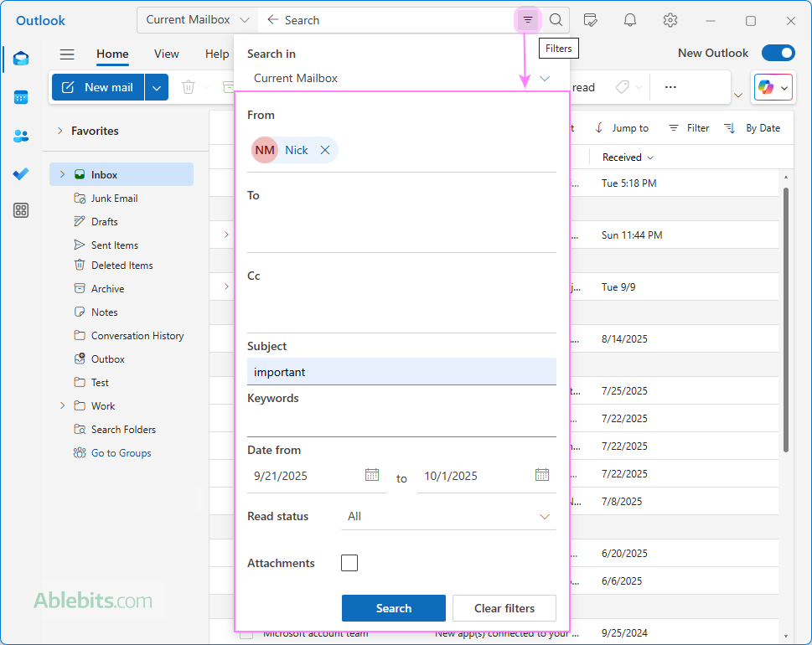Viewport: 812px width, 645px height.
Task: Click the Clear filters button
Action: 504,608
